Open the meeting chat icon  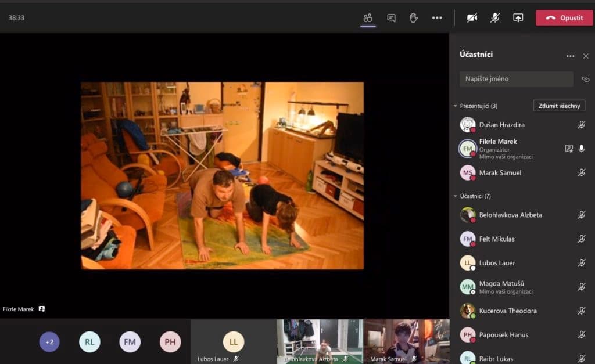(x=391, y=18)
